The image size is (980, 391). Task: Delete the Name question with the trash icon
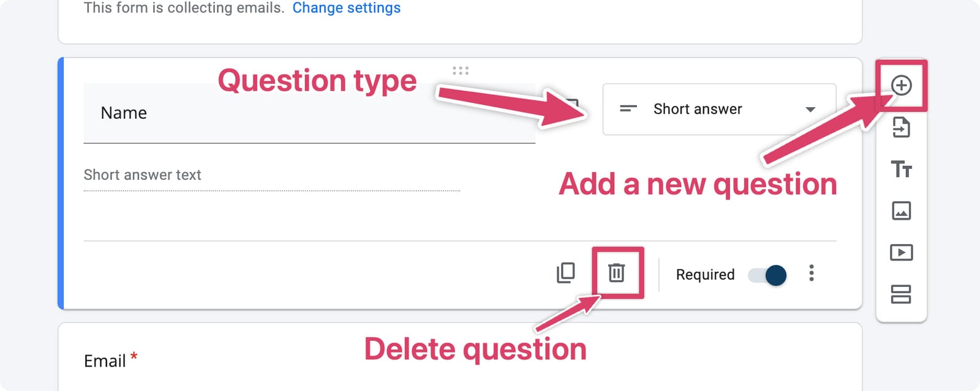tap(616, 274)
